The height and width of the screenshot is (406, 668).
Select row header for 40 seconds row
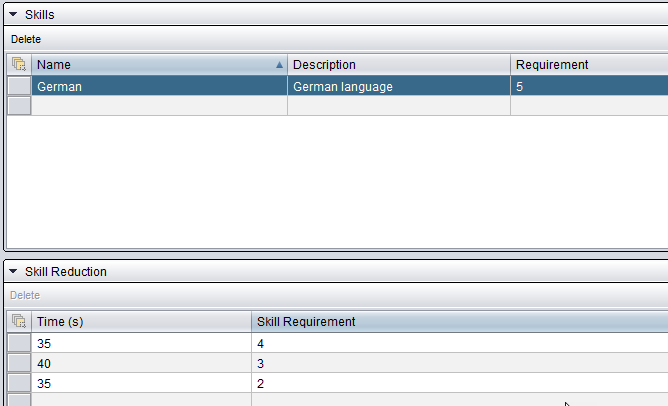point(18,362)
